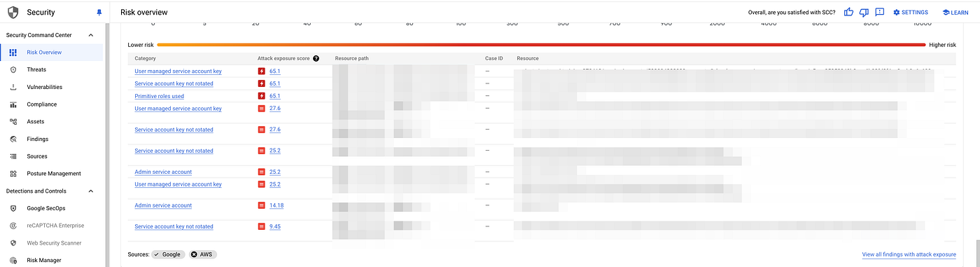This screenshot has height=267, width=980.
Task: Open View all findings with attack exposure
Action: point(909,254)
